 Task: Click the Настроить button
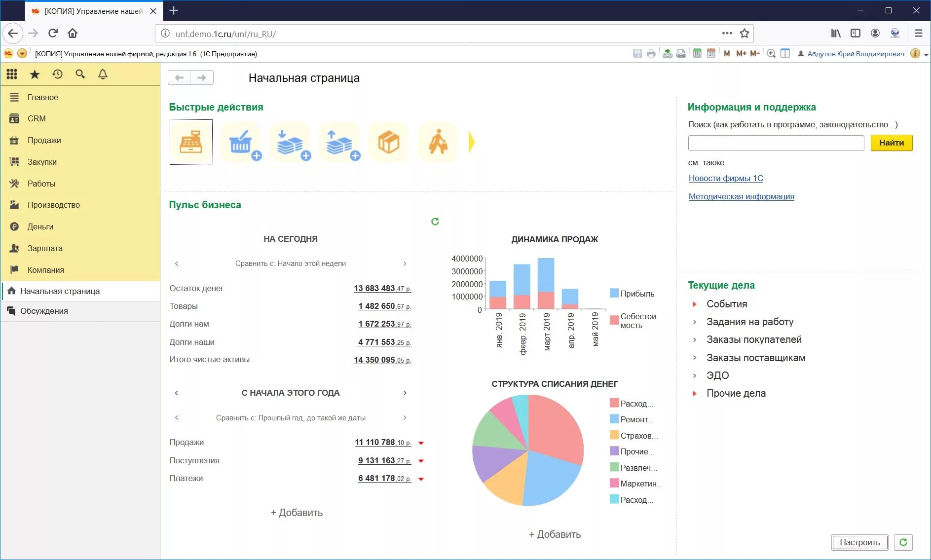point(859,542)
